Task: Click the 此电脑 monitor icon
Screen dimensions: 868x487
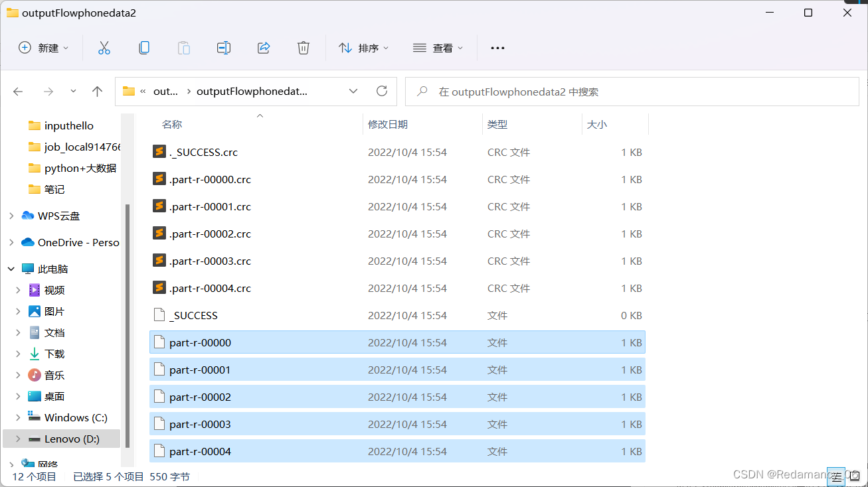Action: 28,269
